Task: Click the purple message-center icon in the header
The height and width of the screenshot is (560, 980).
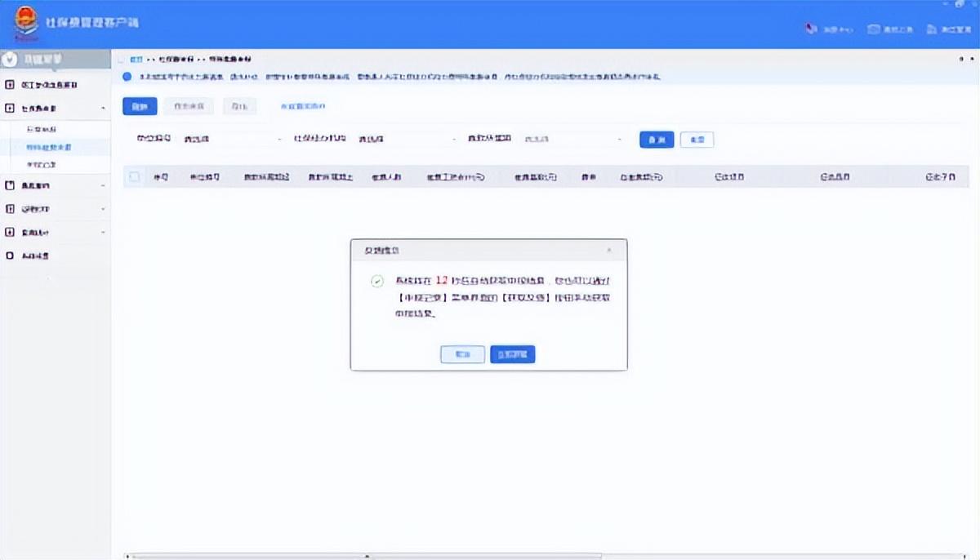Action: tap(811, 29)
